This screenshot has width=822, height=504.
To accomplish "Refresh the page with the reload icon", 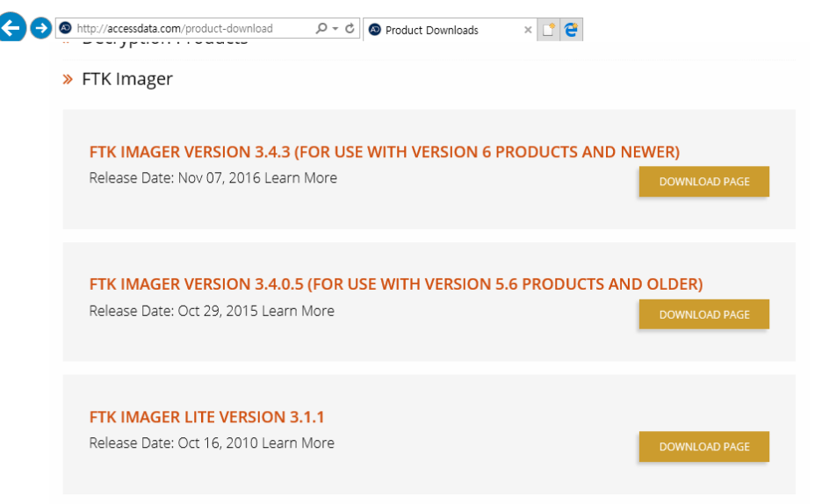I will click(350, 29).
